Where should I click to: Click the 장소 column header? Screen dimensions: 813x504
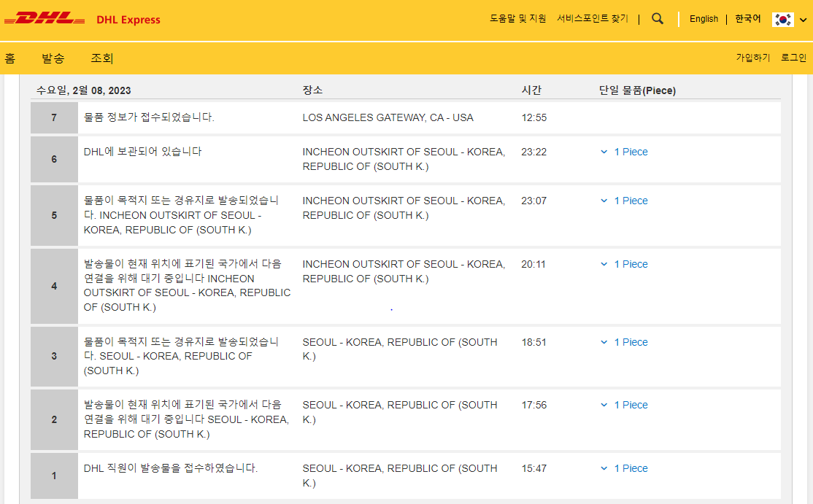click(312, 90)
